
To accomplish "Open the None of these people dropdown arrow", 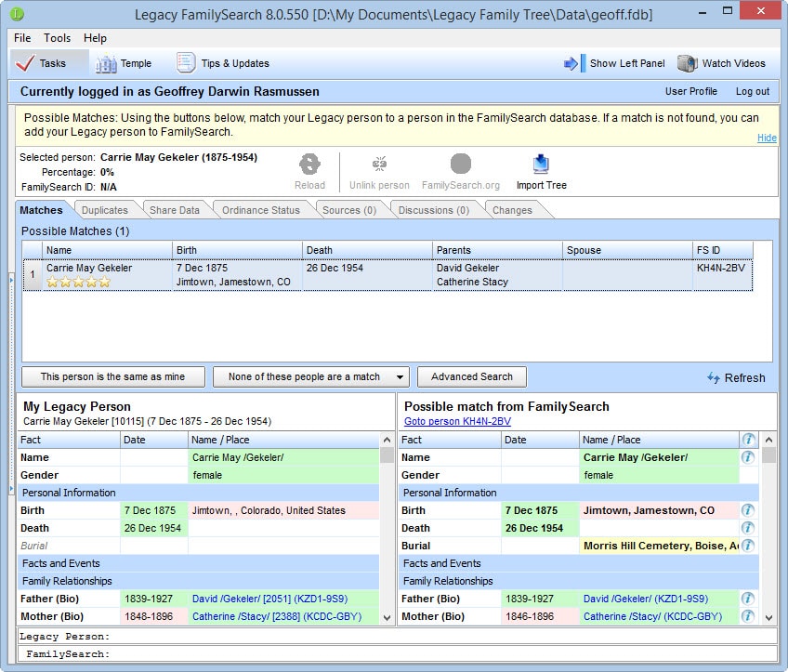I will (400, 377).
